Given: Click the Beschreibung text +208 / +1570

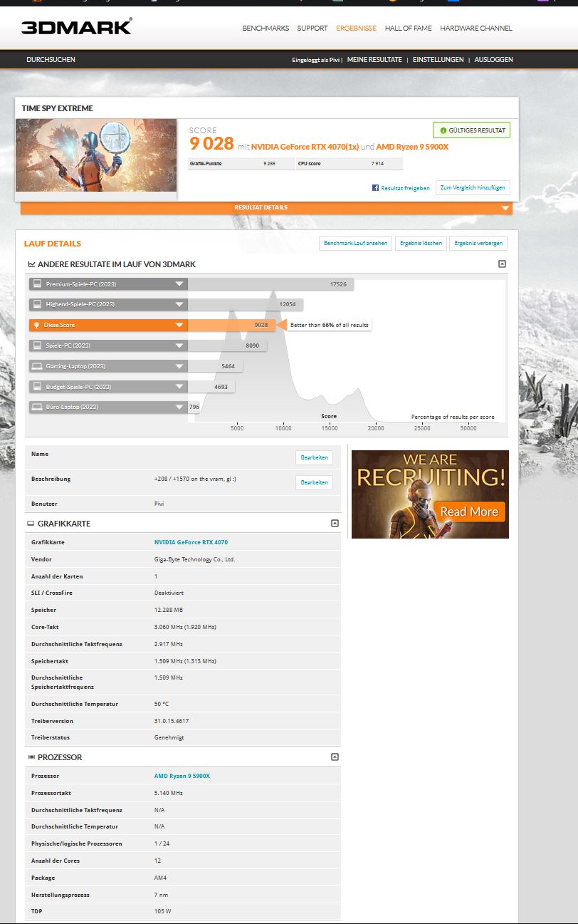Looking at the screenshot, I should pyautogui.click(x=195, y=479).
